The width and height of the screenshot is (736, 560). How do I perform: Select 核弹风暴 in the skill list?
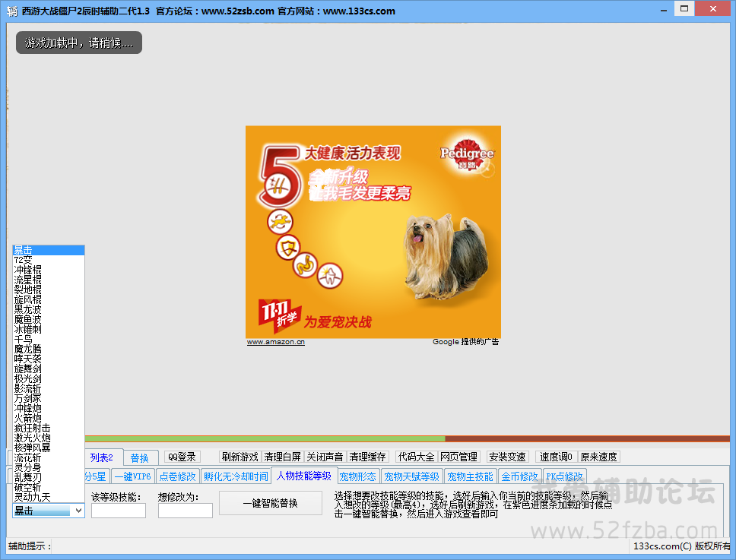(x=49, y=448)
